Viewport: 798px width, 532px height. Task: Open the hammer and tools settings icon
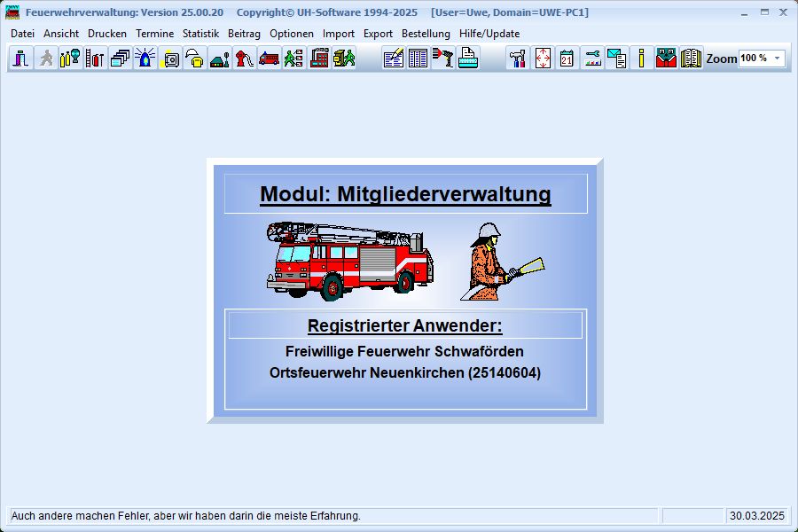(518, 58)
